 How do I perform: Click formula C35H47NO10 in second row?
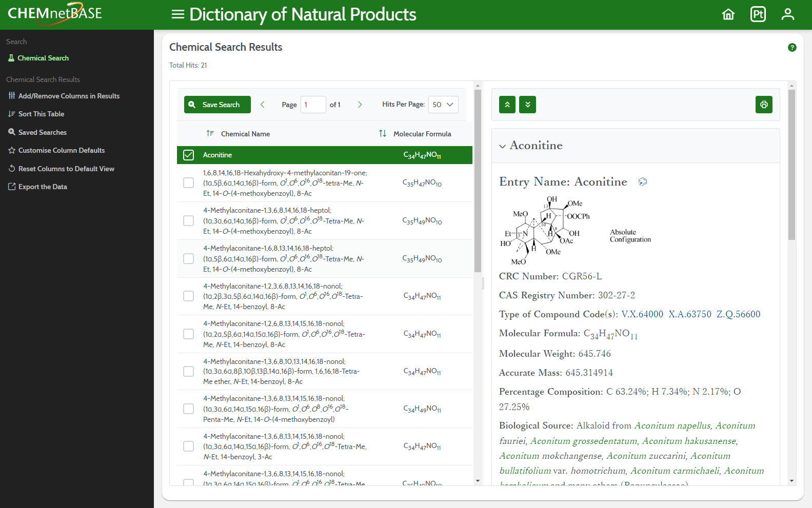(422, 183)
